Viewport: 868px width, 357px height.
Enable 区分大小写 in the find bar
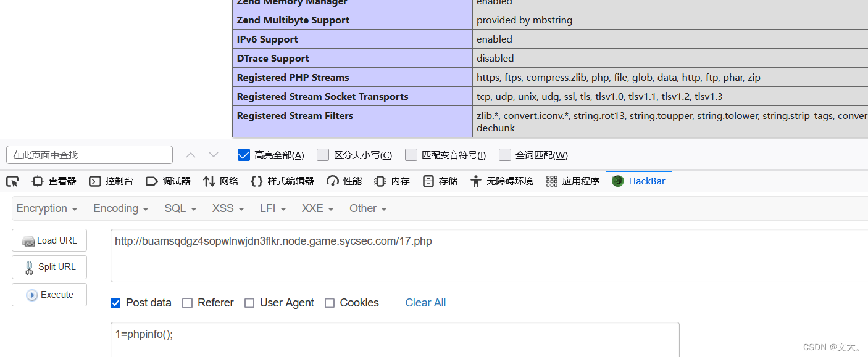pos(323,155)
